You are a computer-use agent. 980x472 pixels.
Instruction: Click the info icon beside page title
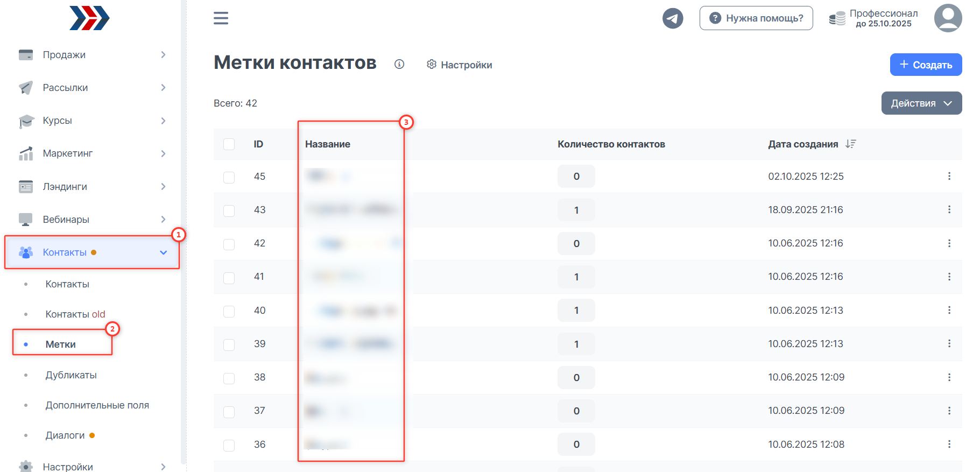(399, 64)
